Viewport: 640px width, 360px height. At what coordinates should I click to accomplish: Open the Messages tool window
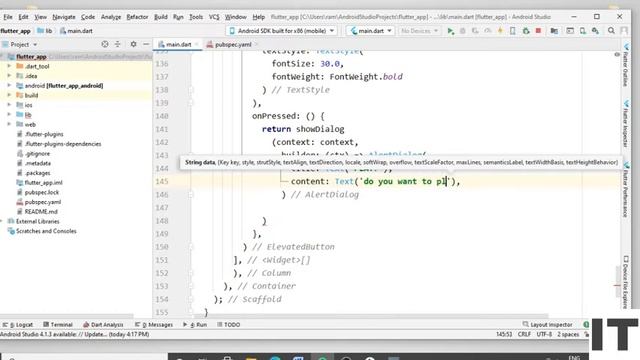coord(154,324)
